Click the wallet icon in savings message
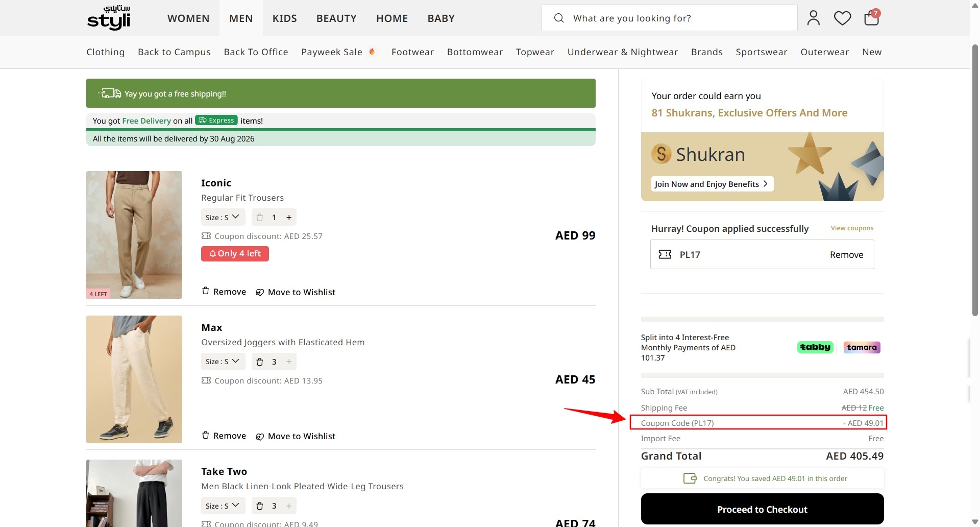Screen dimensions: 980x527 coord(690,478)
